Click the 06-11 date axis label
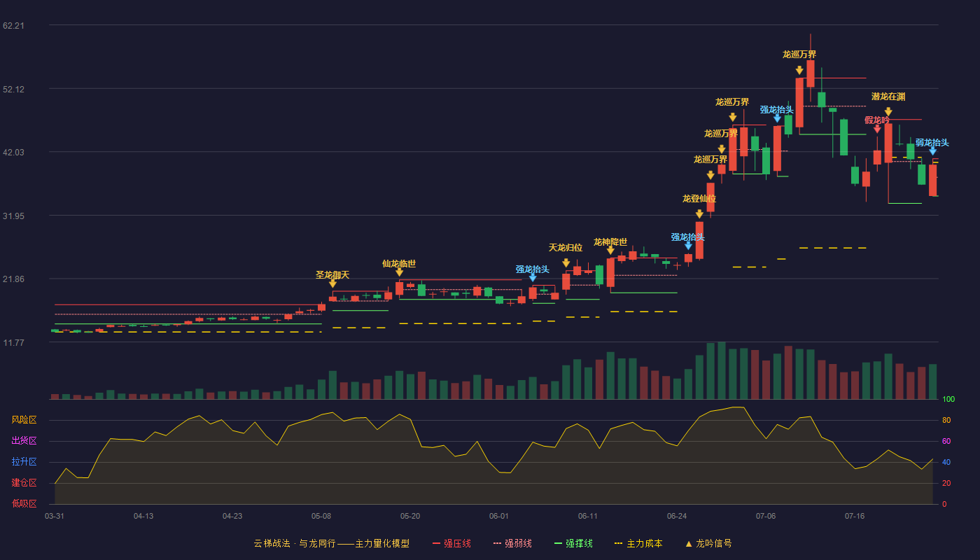Viewport: 980px width, 560px height. tap(588, 516)
